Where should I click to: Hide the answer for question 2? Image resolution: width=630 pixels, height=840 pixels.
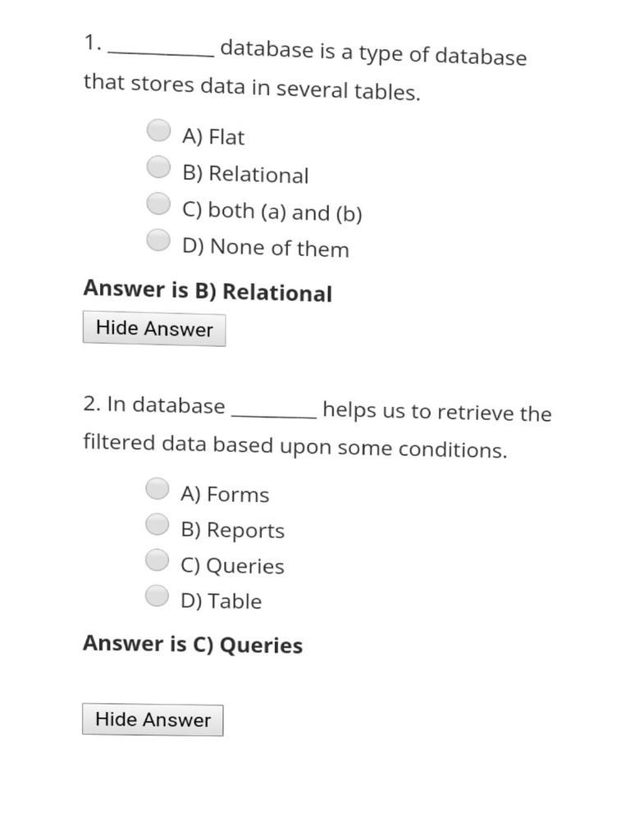point(153,719)
